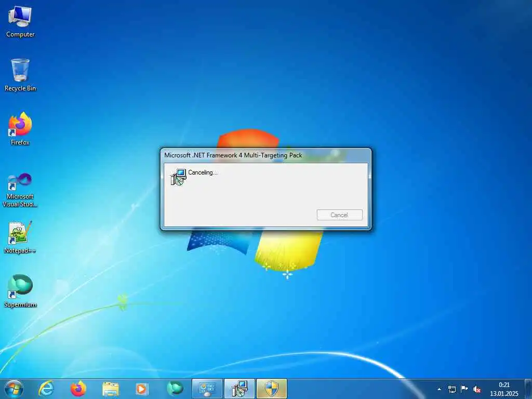The width and height of the screenshot is (532, 399).
Task: Open the User Account Control shield taskbar item
Action: (x=272, y=389)
